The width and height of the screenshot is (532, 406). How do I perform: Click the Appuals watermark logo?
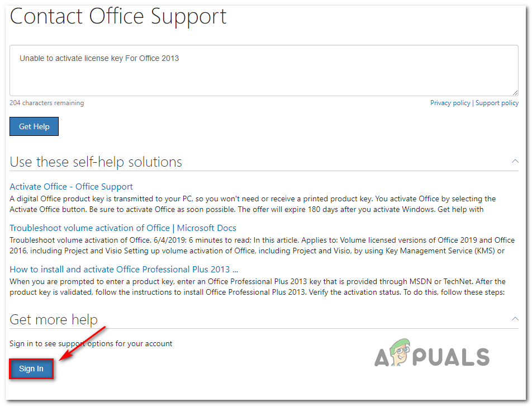point(432,354)
